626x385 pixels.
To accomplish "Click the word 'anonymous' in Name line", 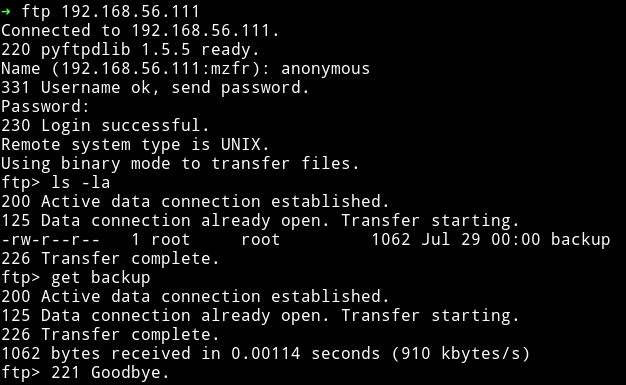I will (325, 69).
